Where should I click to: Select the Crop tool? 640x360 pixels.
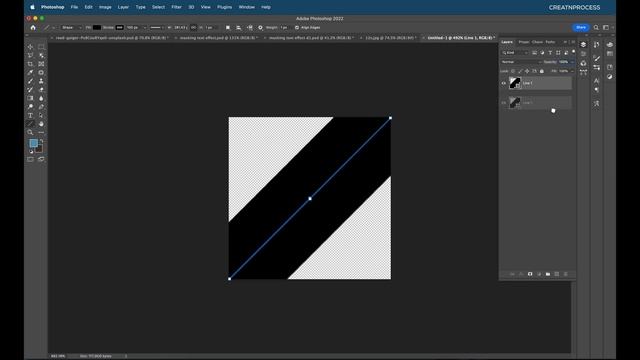click(x=30, y=64)
